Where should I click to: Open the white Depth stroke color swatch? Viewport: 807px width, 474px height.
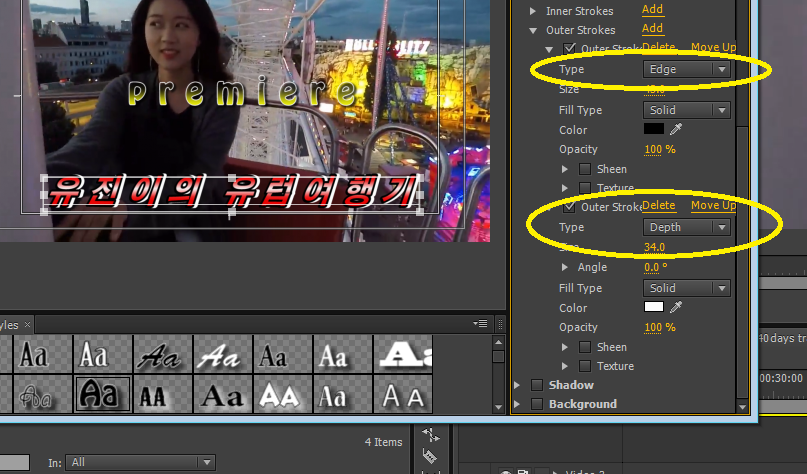(654, 307)
